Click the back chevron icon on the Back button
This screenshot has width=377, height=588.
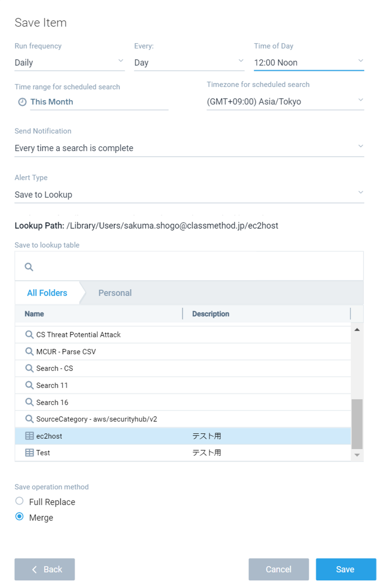34,569
